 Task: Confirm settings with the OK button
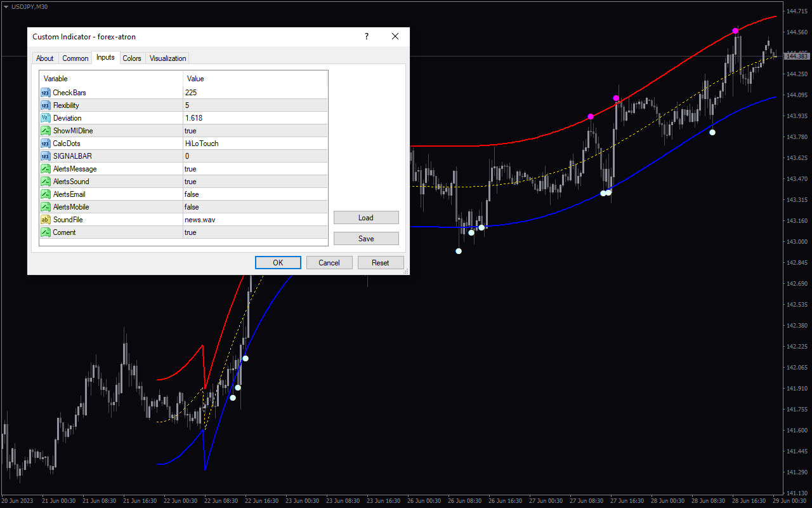click(278, 262)
